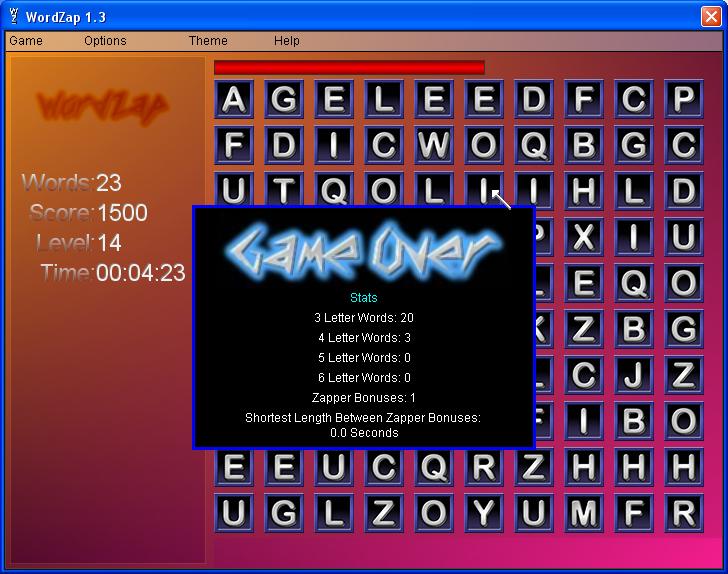Click the Level value 14
Viewport: 728px width, 574px height.
click(x=110, y=243)
